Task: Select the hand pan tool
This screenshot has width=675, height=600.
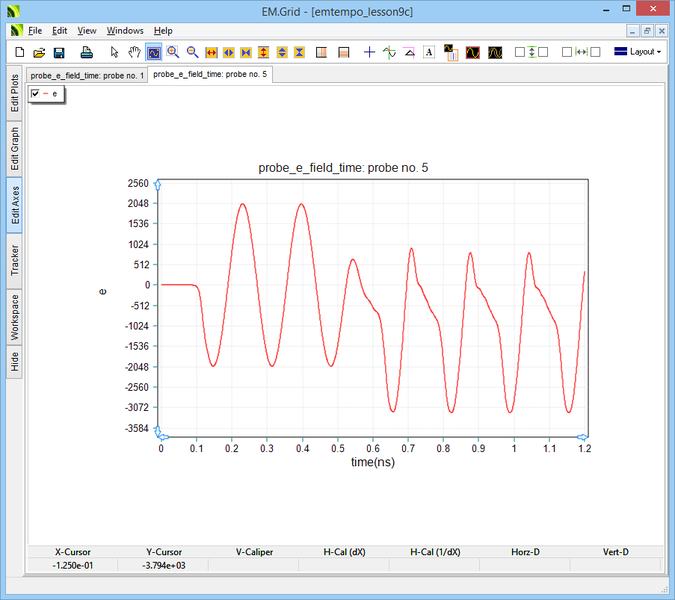Action: (x=135, y=52)
